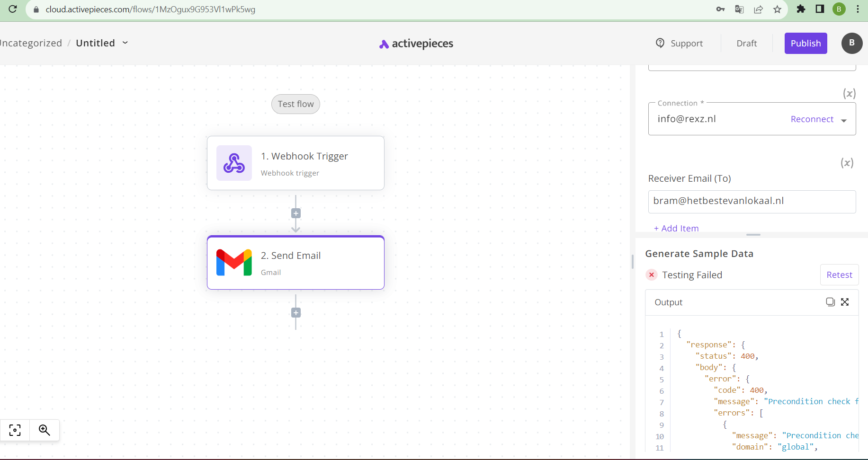
Task: Open Chrome three-dot menu
Action: point(858,9)
